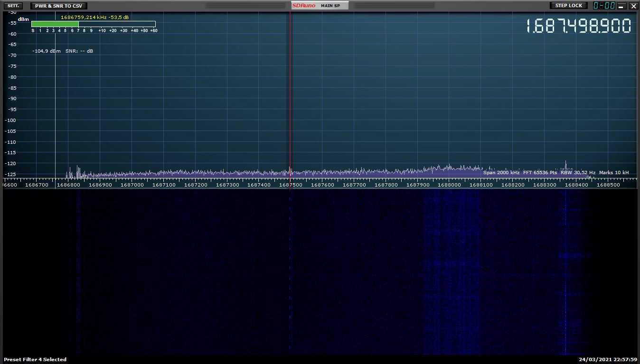Click frequency scale label 1688000

pos(449,185)
